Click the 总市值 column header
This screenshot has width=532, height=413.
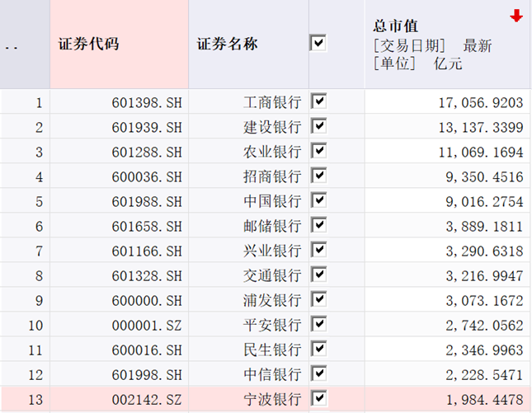[447, 44]
